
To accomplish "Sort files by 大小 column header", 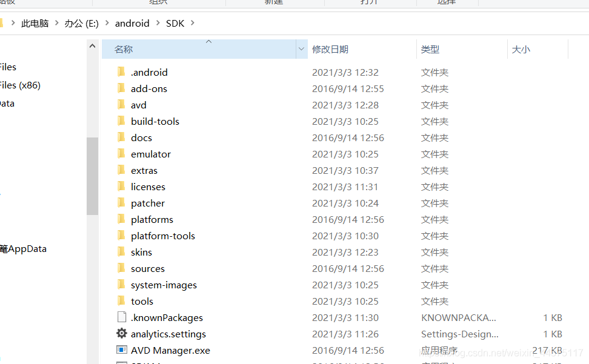I will pos(521,49).
